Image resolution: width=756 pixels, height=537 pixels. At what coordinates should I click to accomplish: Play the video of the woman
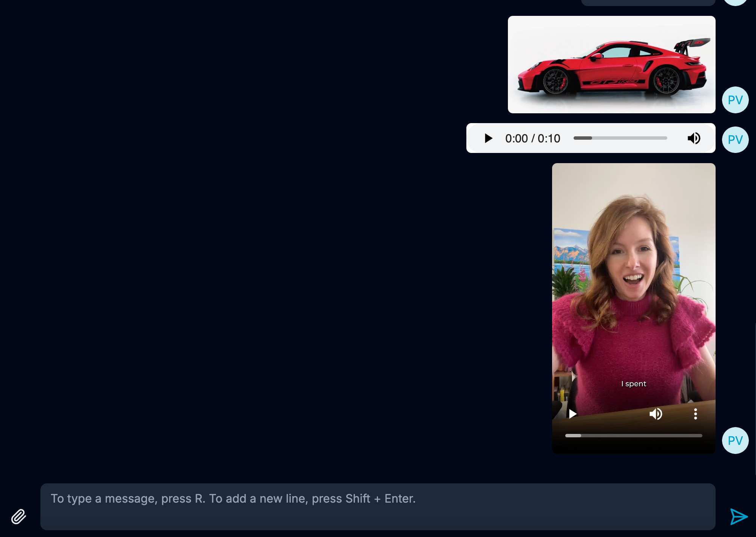(572, 414)
